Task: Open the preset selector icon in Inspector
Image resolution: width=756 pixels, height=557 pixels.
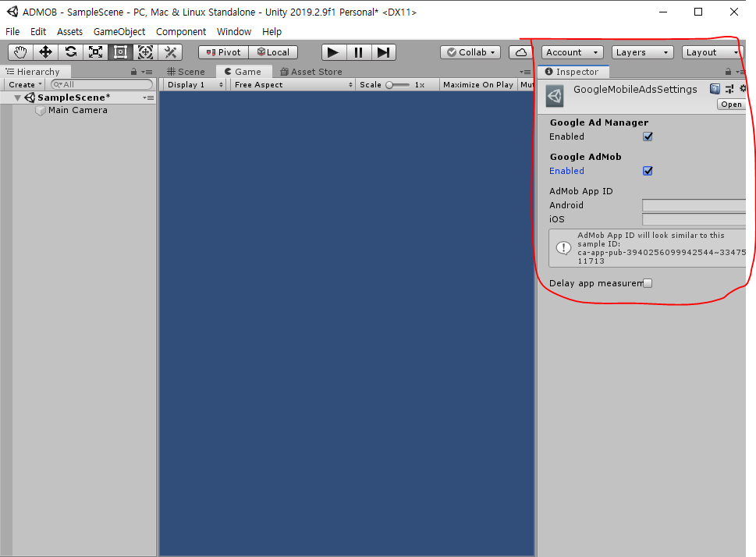Action: tap(729, 89)
